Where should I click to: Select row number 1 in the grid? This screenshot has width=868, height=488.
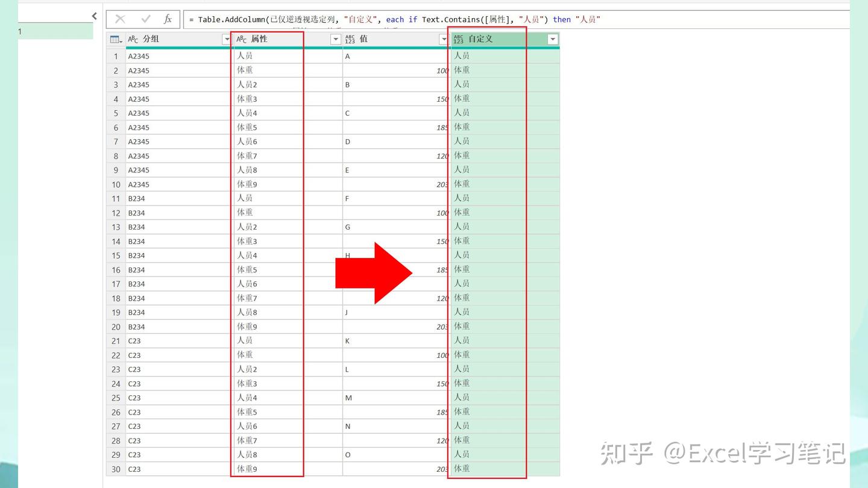(116, 56)
